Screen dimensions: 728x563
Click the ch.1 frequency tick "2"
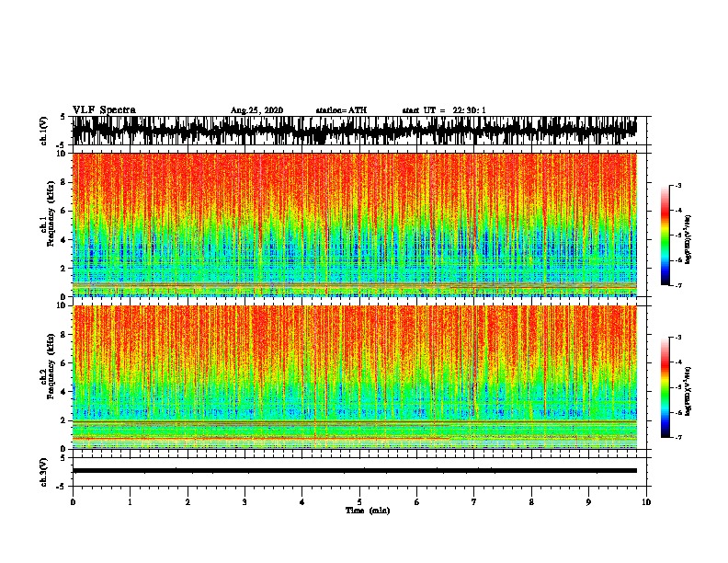tap(64, 268)
